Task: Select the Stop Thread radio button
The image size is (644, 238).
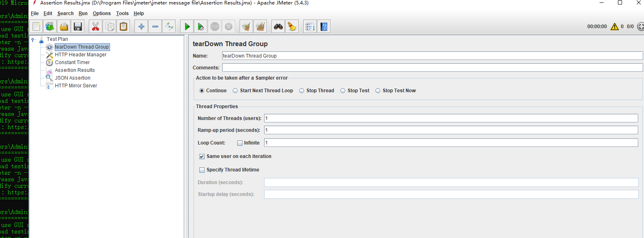Action: pyautogui.click(x=302, y=91)
